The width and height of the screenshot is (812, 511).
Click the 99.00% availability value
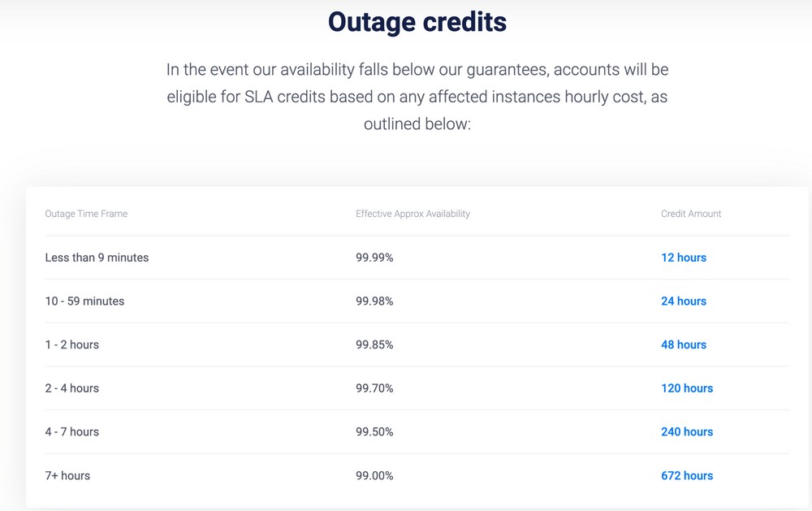[x=374, y=476]
